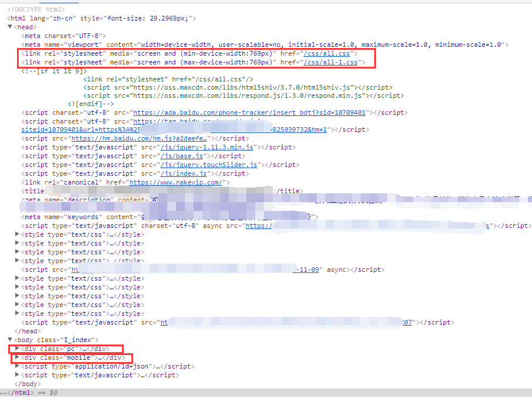Click the href="/css/all.css"/ line inside the IE comment
This screenshot has height=399, width=532.
(168, 79)
